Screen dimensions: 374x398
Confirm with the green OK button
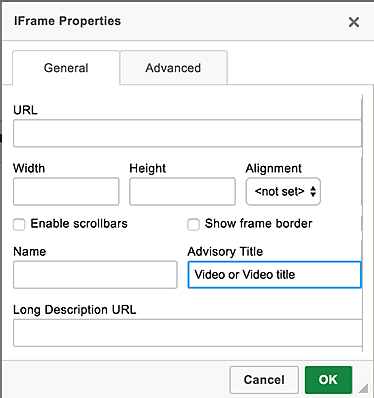[x=328, y=380]
